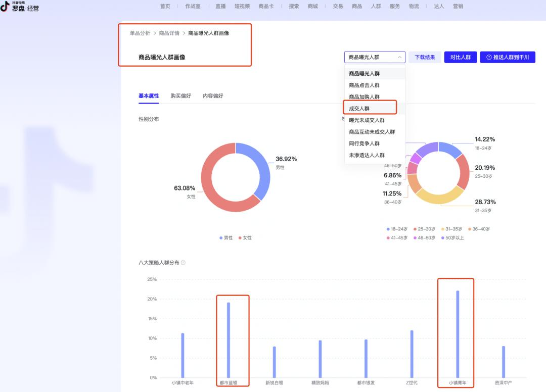
Task: Open 直播 in the top navigation
Action: (x=220, y=6)
